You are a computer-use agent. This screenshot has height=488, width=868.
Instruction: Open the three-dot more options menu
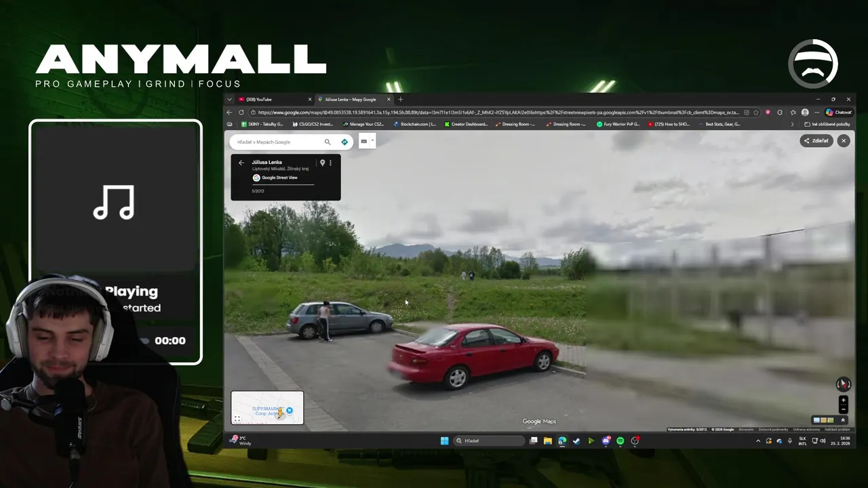click(x=330, y=163)
